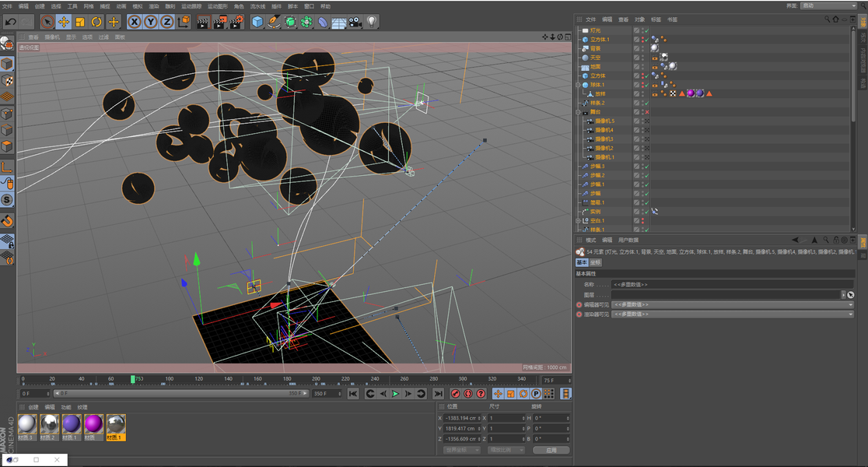Add a cube primitive from the toolbar
The width and height of the screenshot is (868, 467).
[257, 22]
